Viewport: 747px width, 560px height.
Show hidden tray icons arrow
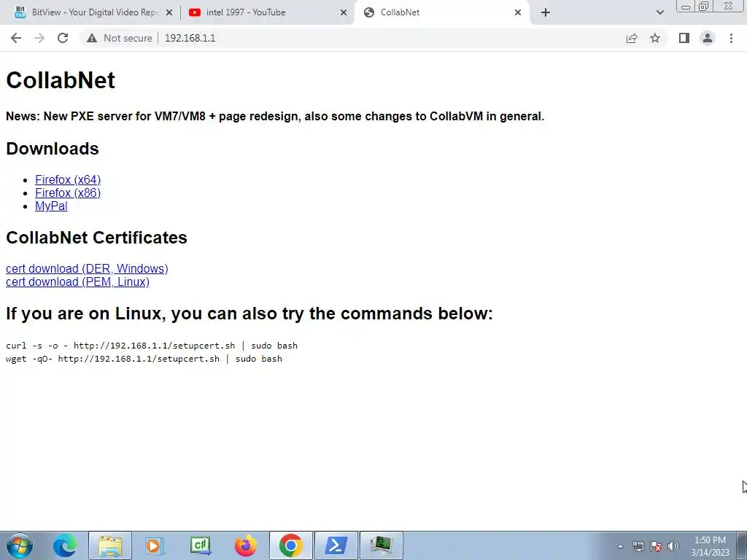pos(620,546)
